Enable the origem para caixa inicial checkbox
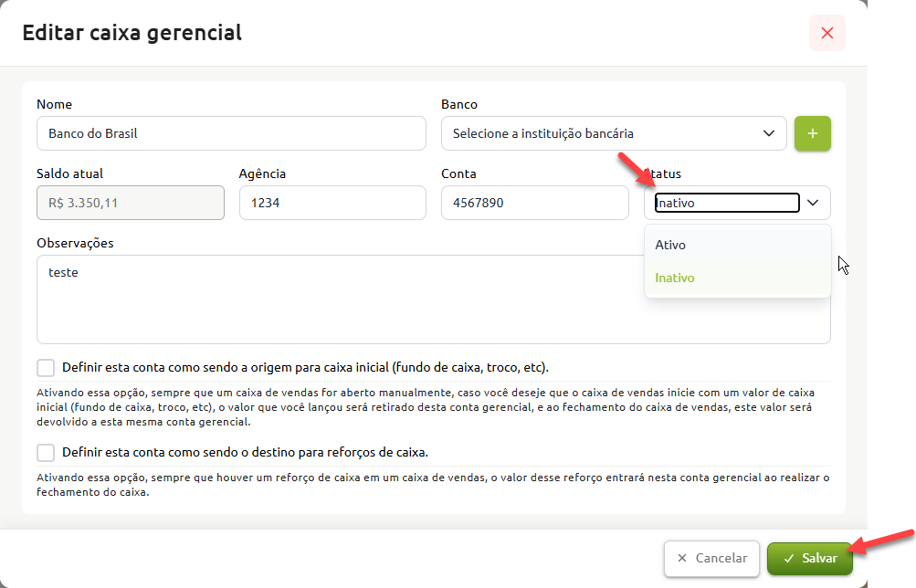 pos(46,368)
